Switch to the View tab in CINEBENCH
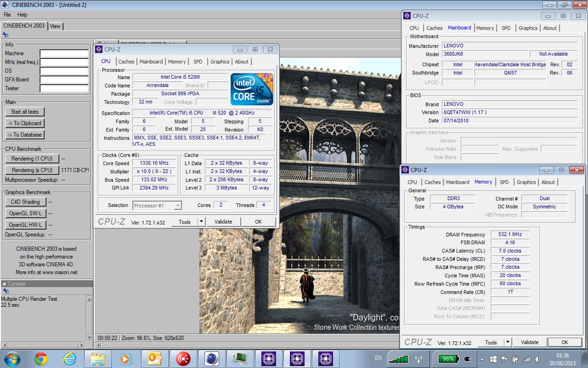Image resolution: width=588 pixels, height=368 pixels. (55, 26)
